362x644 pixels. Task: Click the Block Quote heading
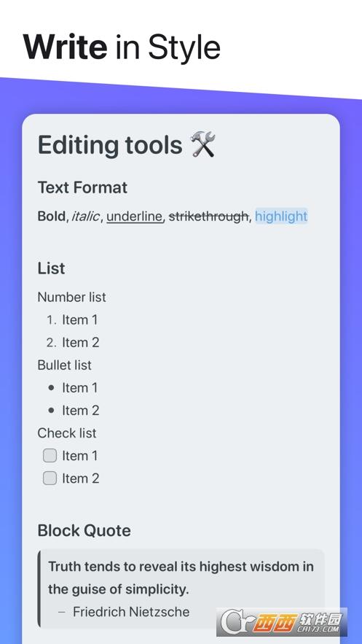tap(84, 531)
